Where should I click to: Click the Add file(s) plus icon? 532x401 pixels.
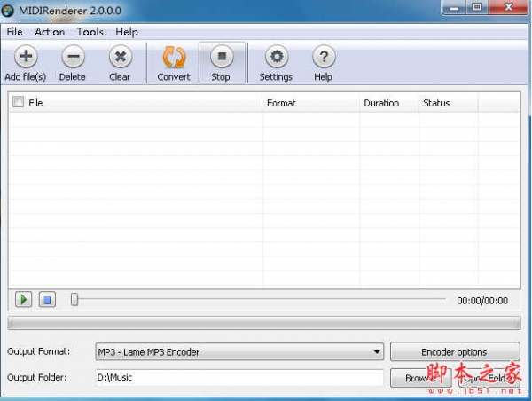26,57
